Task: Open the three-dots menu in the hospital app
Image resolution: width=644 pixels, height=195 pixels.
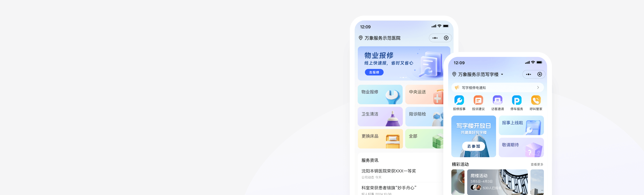Action: point(435,38)
